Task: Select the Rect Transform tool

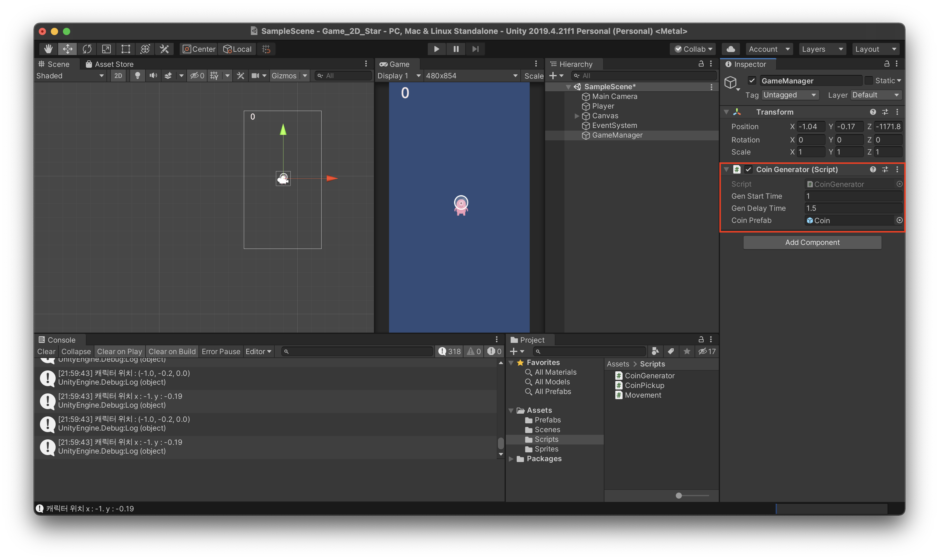Action: tap(125, 49)
